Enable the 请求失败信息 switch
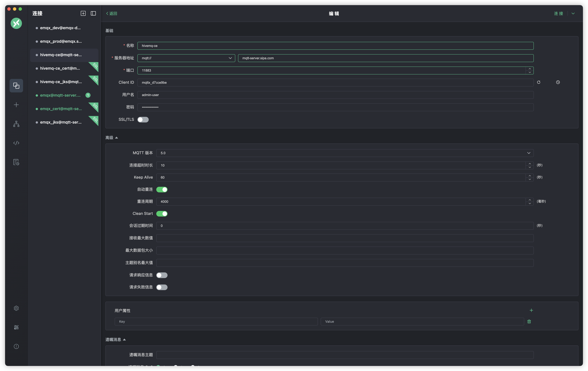 point(162,287)
